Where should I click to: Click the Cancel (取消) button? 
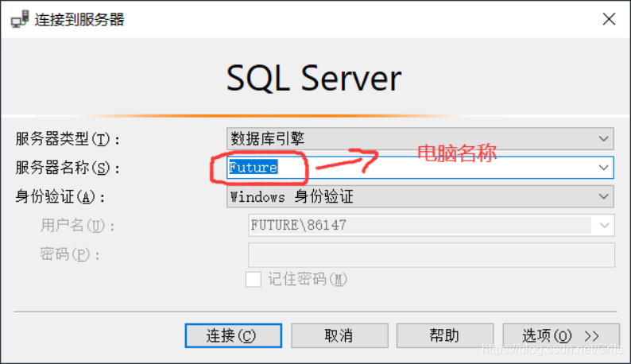click(x=339, y=335)
